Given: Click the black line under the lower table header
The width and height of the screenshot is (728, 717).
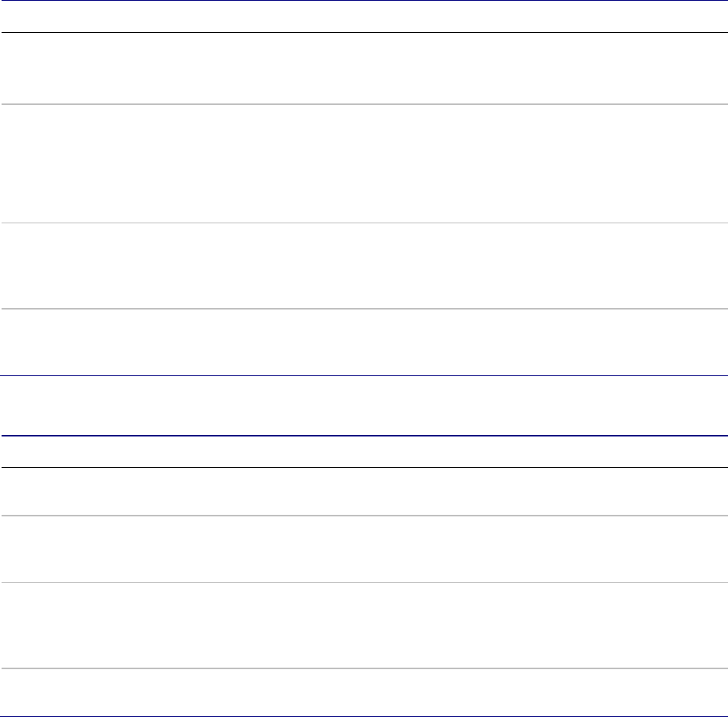Looking at the screenshot, I should [x=364, y=468].
